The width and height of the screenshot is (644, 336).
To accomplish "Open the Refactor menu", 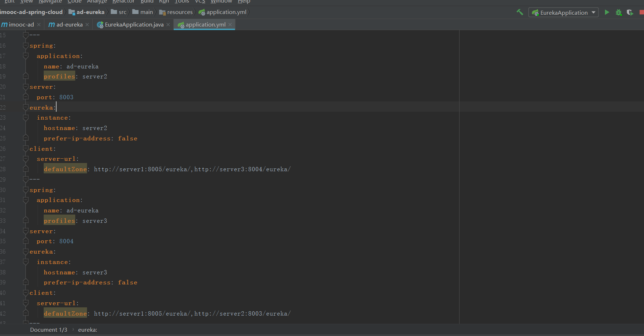I will (123, 1).
